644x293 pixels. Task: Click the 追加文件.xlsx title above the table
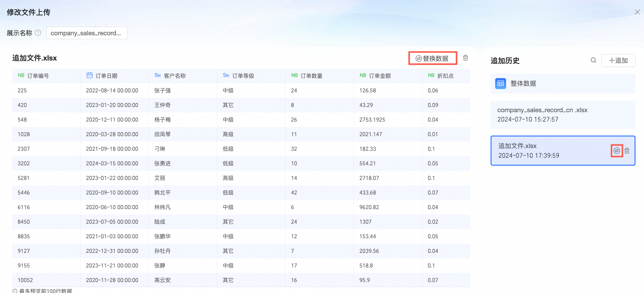pos(35,58)
